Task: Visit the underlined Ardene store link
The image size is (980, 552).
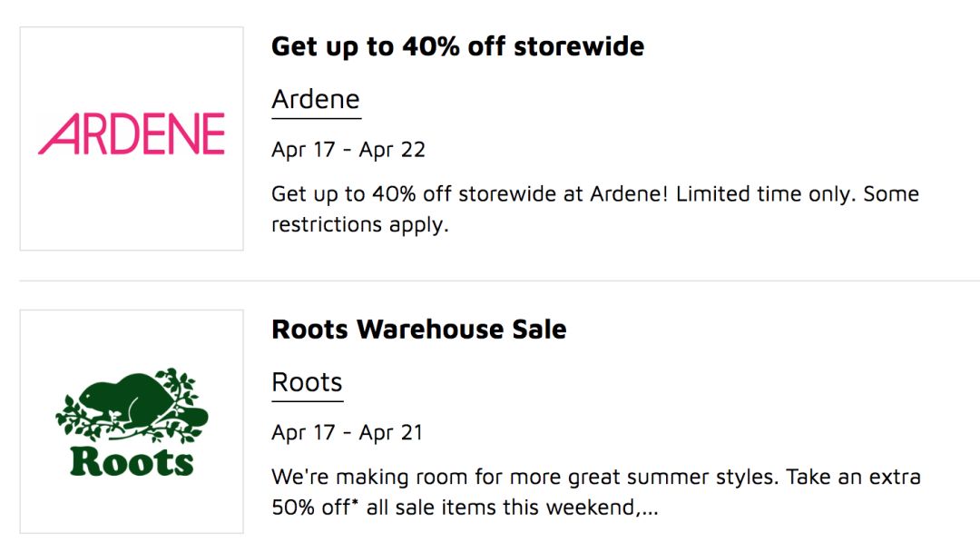Action: [316, 99]
